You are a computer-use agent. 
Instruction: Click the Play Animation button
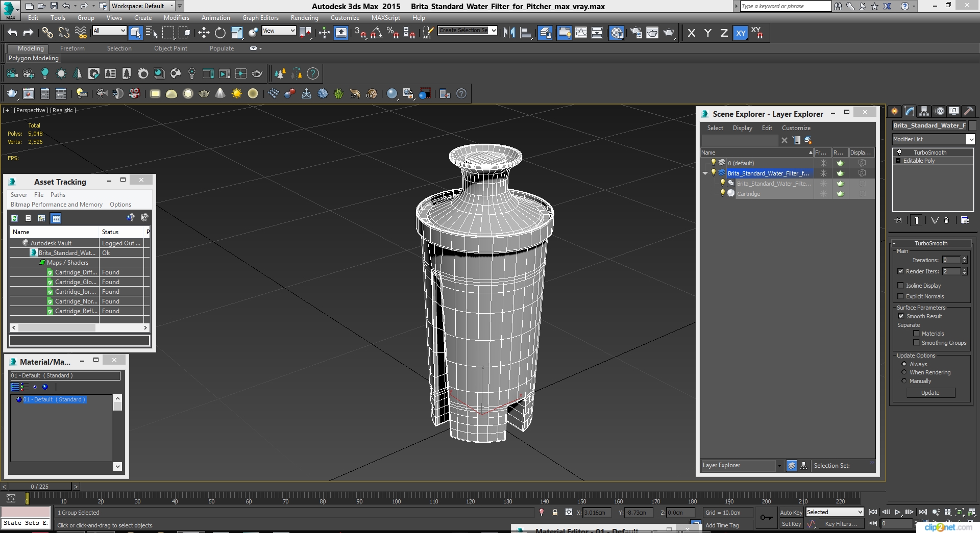coord(897,512)
